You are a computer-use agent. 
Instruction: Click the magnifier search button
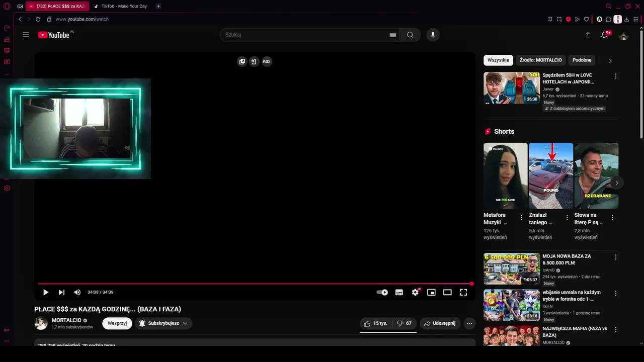pos(410,35)
